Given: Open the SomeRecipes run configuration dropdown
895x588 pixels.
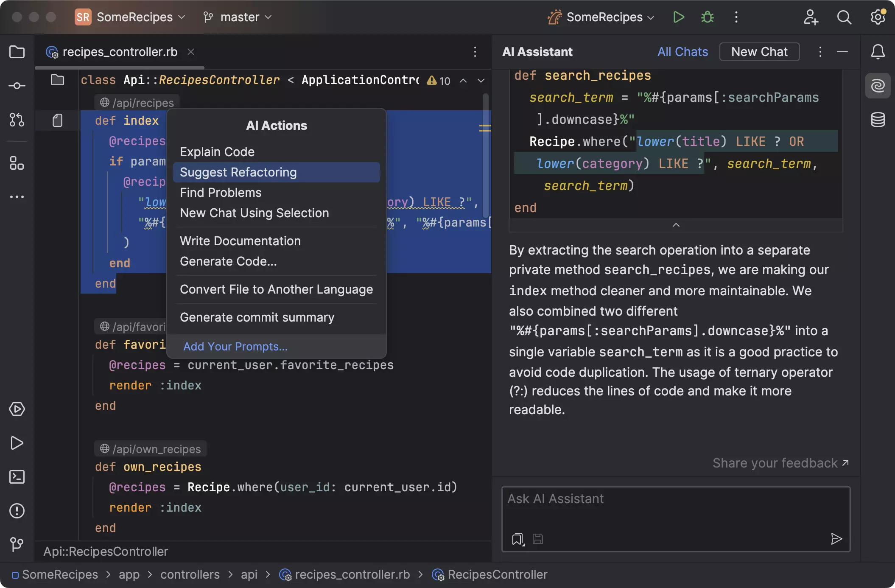Looking at the screenshot, I should coord(604,17).
